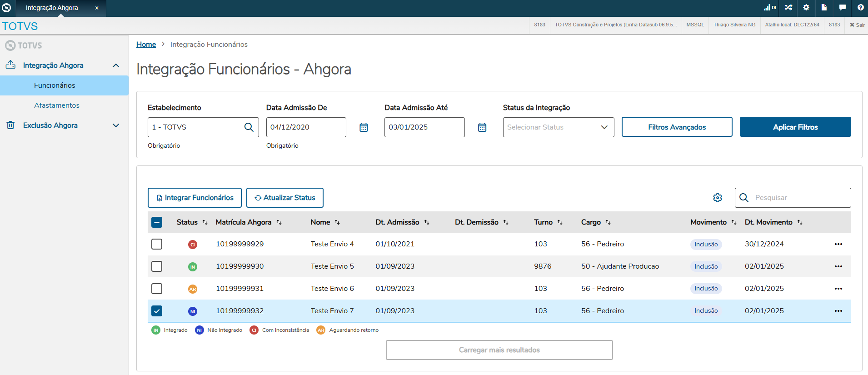This screenshot has height=375, width=868.
Task: Click the document icon in the top bar
Action: click(824, 8)
